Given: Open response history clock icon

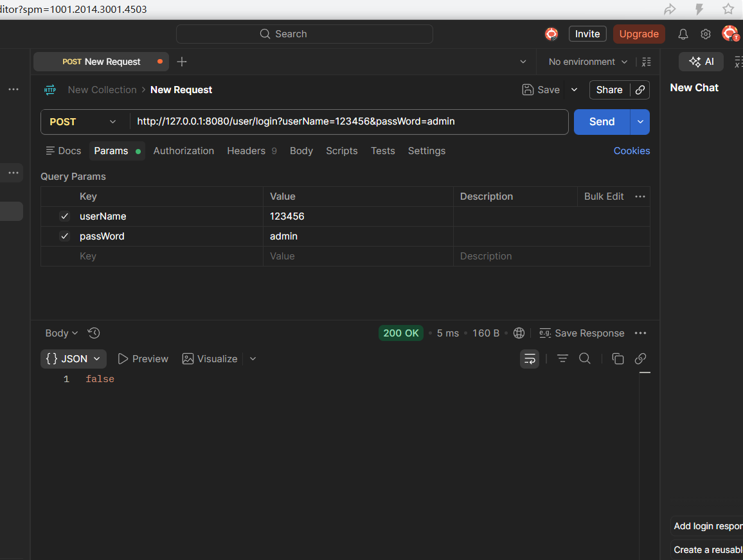Looking at the screenshot, I should pos(94,333).
